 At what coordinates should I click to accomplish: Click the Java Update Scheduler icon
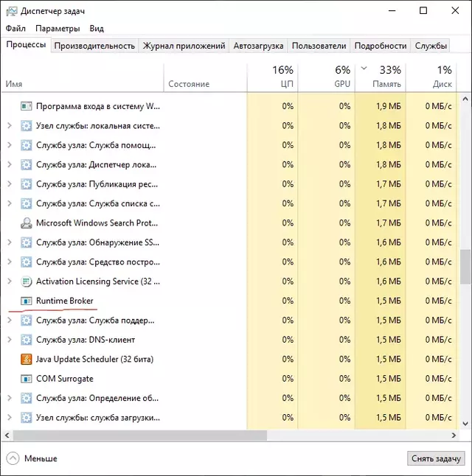(27, 360)
